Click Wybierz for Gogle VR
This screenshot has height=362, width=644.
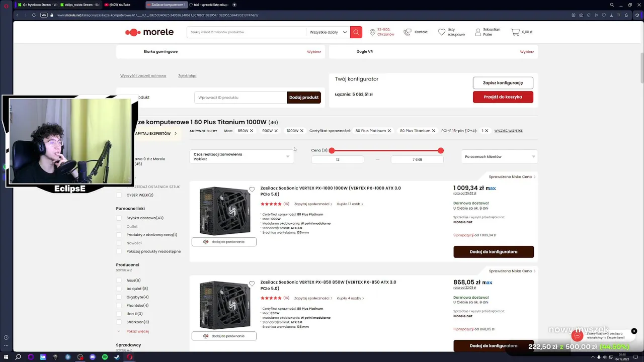pyautogui.click(x=527, y=52)
